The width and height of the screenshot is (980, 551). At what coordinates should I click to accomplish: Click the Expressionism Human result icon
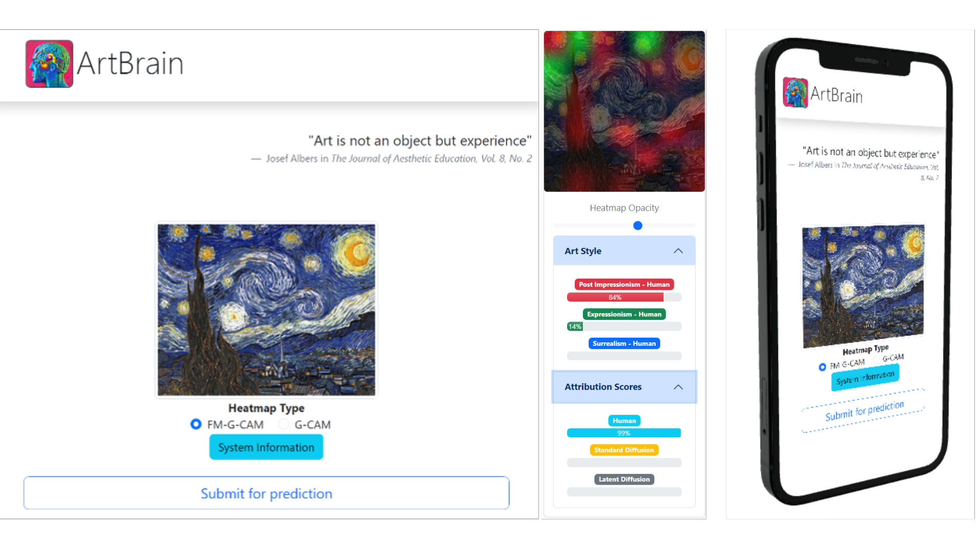623,314
